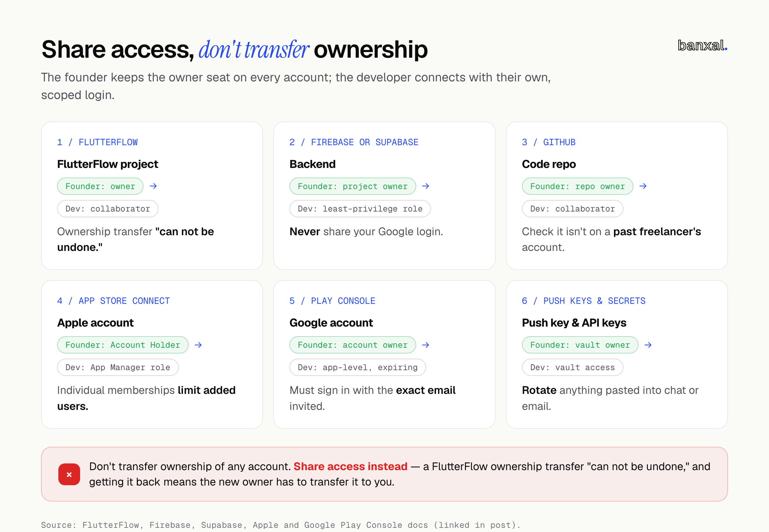Viewport: 769px width, 532px height.
Task: Click the '6 / PUSH KEYS & SECRETS' label
Action: tap(584, 301)
